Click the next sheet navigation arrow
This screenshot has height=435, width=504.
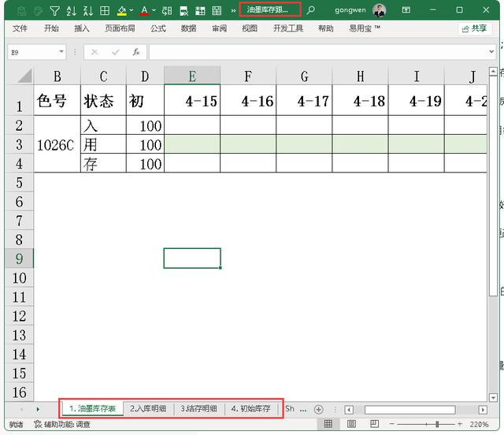[38, 409]
